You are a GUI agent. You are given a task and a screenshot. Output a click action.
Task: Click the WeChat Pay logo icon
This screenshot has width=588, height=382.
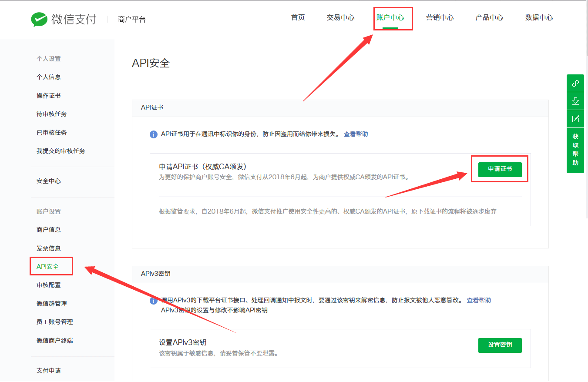(39, 19)
